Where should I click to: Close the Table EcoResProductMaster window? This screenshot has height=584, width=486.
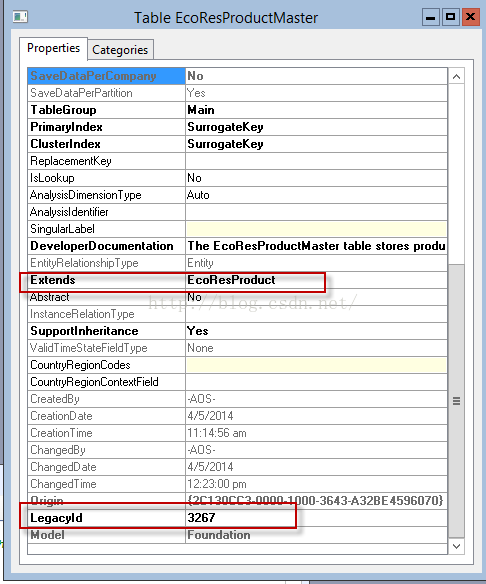tap(470, 17)
